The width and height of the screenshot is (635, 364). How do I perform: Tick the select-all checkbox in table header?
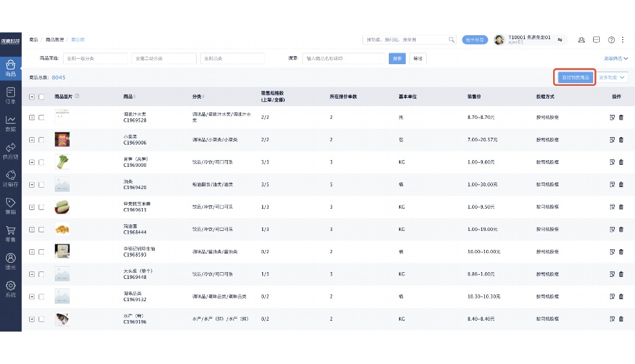(x=41, y=97)
